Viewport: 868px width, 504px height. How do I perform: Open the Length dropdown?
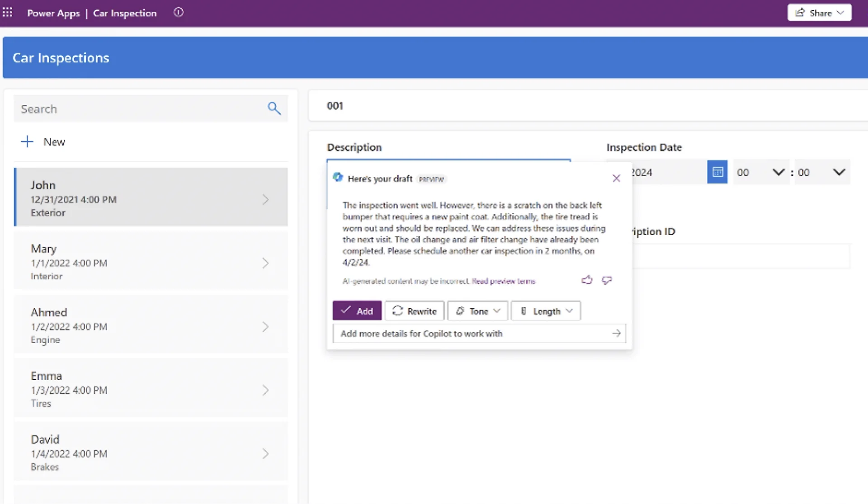[546, 311]
